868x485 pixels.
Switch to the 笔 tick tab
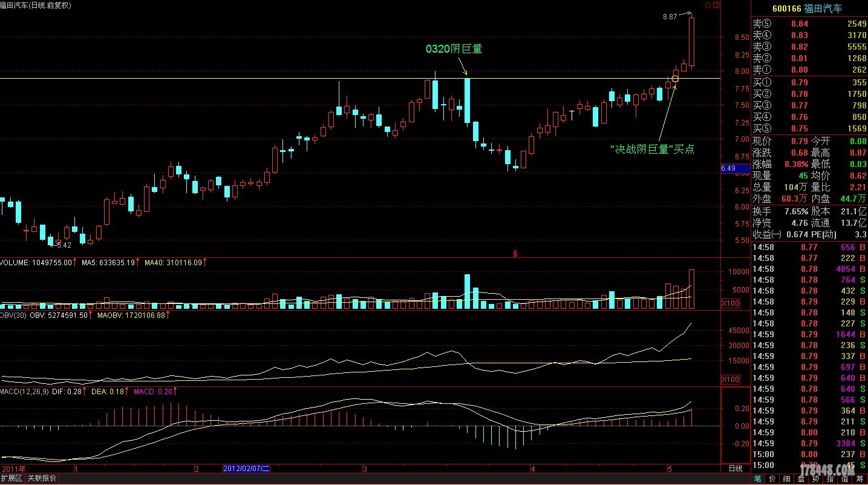[x=758, y=479]
